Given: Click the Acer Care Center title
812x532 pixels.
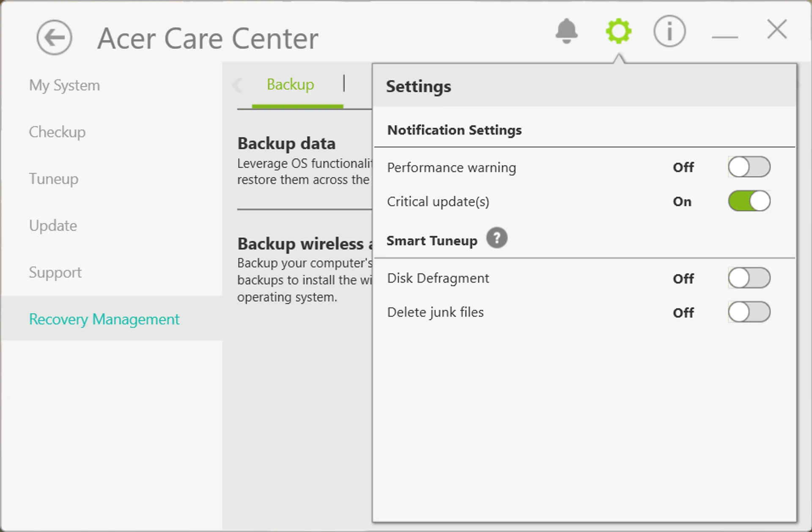Looking at the screenshot, I should [x=208, y=39].
